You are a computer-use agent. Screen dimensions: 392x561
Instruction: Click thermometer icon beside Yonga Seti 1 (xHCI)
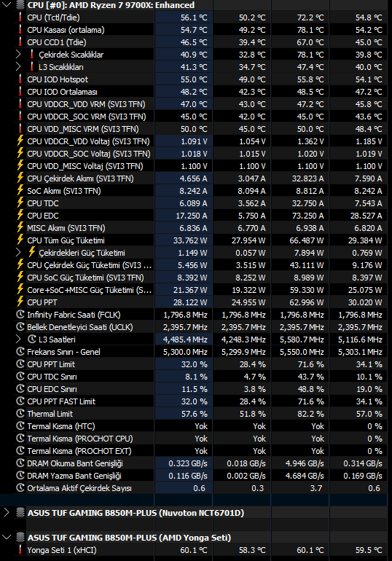(20, 550)
